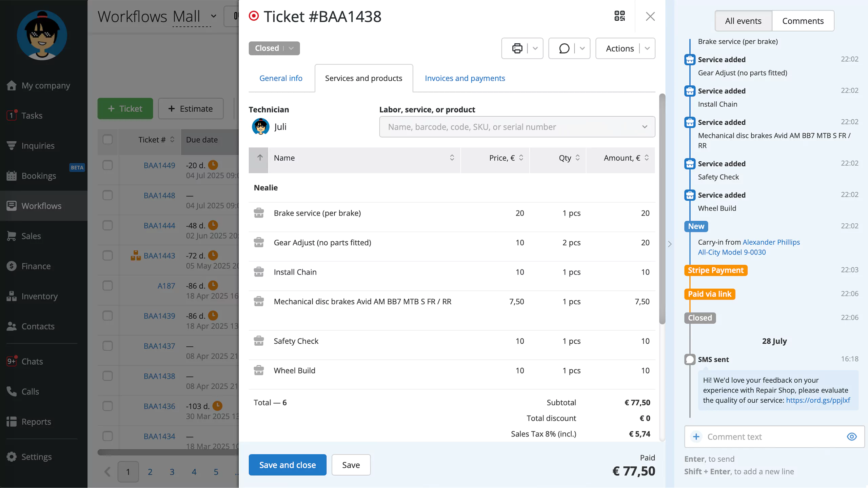Screen dimensions: 868x488
Task: Switch to the Comments events tab
Action: click(803, 21)
